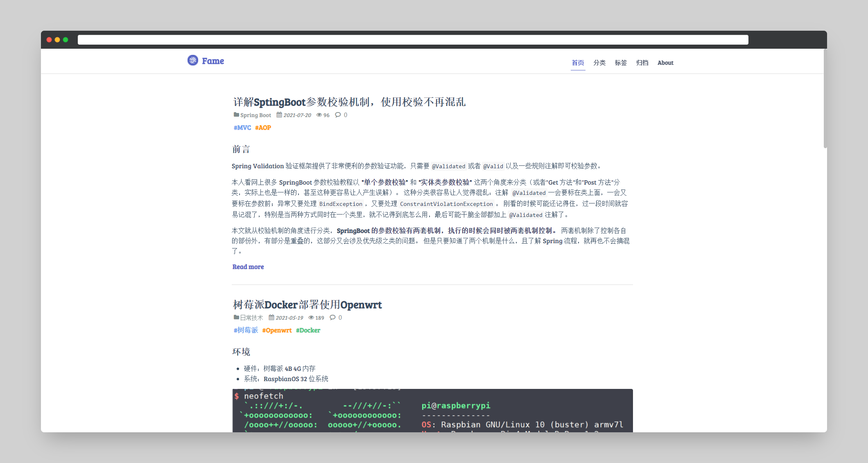Click the browser address bar
This screenshot has height=463, width=868.
(x=413, y=40)
